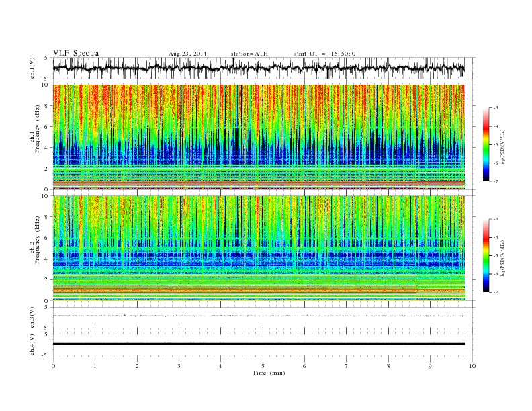Click the "-7" tick of ch.2 colorbar

click(x=496, y=292)
